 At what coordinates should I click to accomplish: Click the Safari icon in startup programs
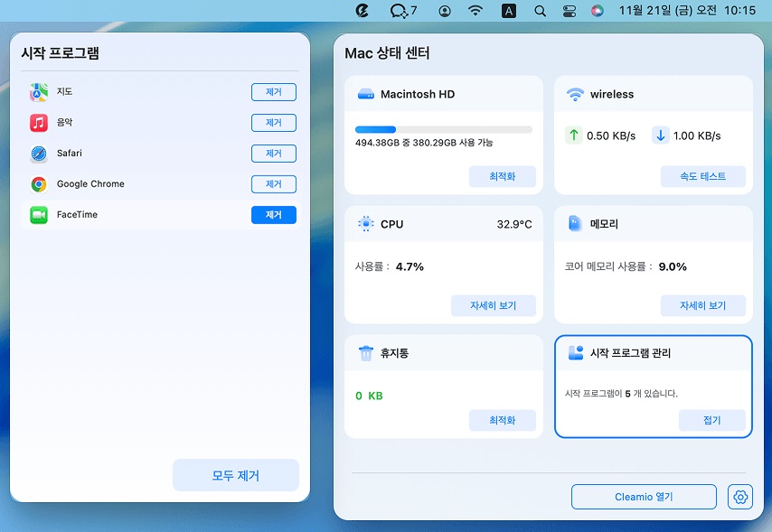[x=40, y=153]
